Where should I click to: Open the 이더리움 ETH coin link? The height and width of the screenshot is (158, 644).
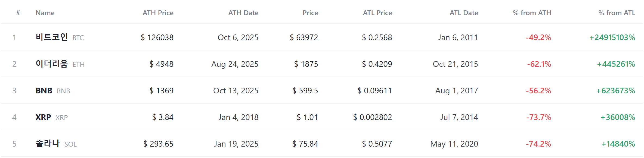coord(60,64)
